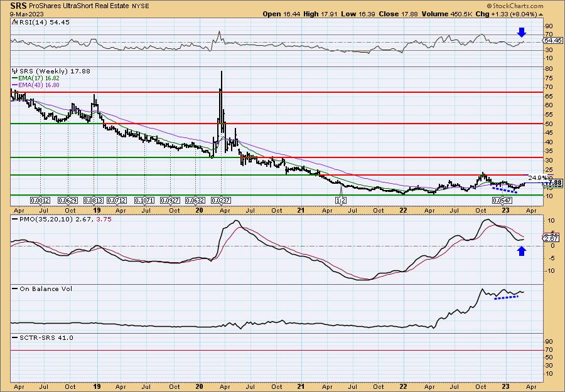Click the 'EMA(17) 16.82' legend text
Image resolution: width=565 pixels, height=392 pixels.
click(x=38, y=78)
